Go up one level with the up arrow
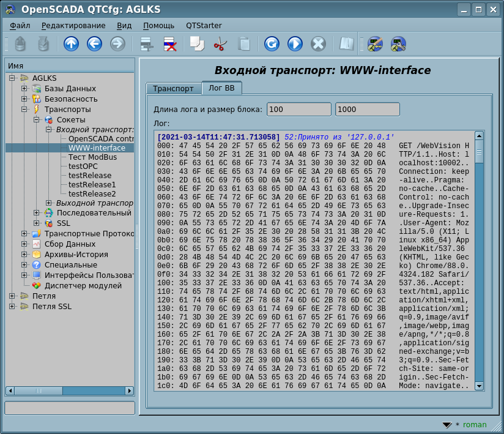The height and width of the screenshot is (434, 504). point(71,43)
